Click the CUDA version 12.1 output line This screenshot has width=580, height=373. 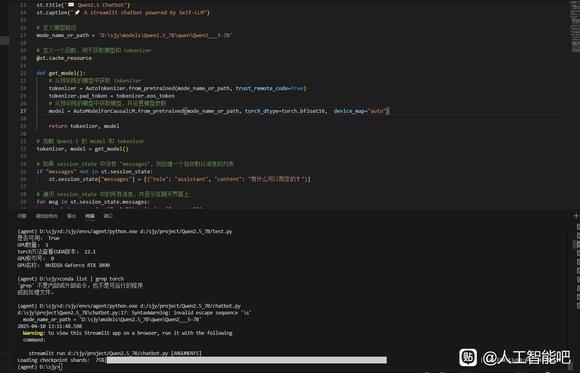[x=57, y=252]
